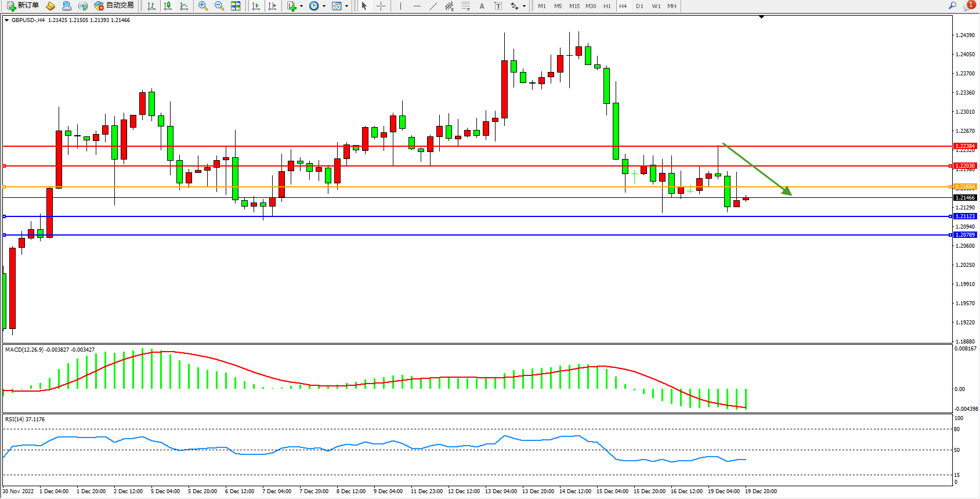Tile chart windows using grid icon
The height and width of the screenshot is (499, 980).
(236, 6)
